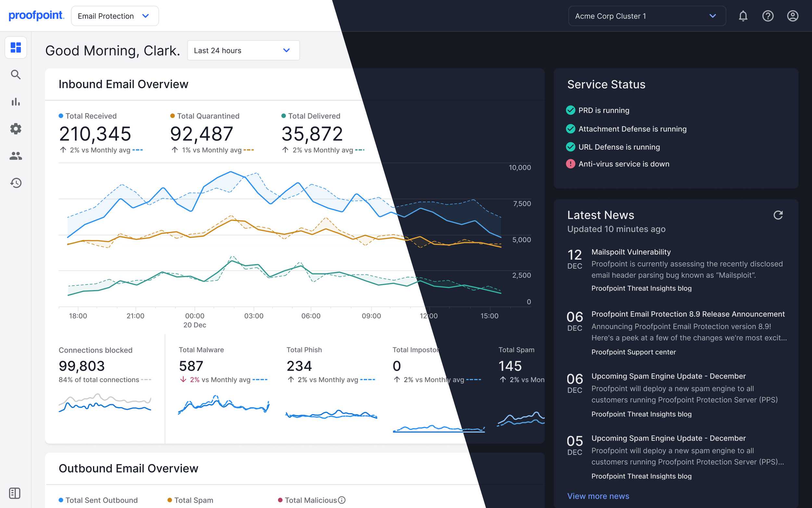Click the Total Spam 145 value

click(510, 366)
